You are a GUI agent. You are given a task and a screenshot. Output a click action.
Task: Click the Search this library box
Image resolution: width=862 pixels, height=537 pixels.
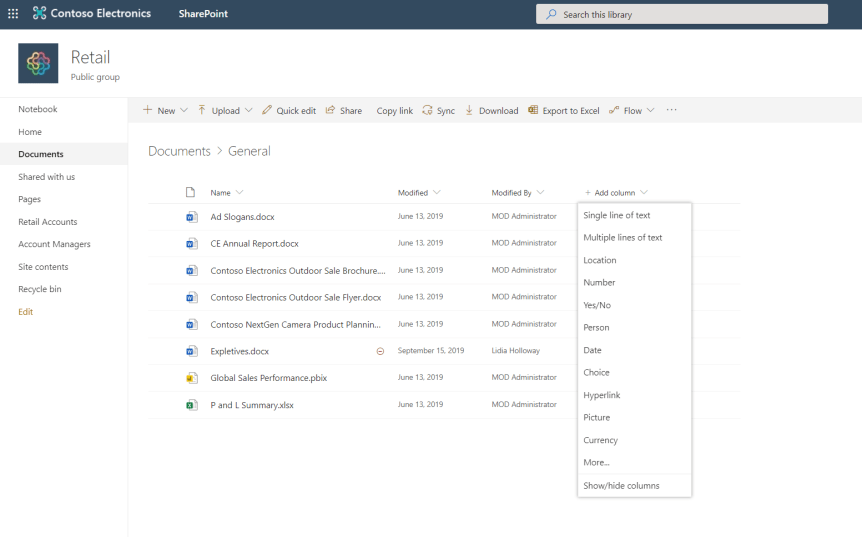click(x=682, y=14)
